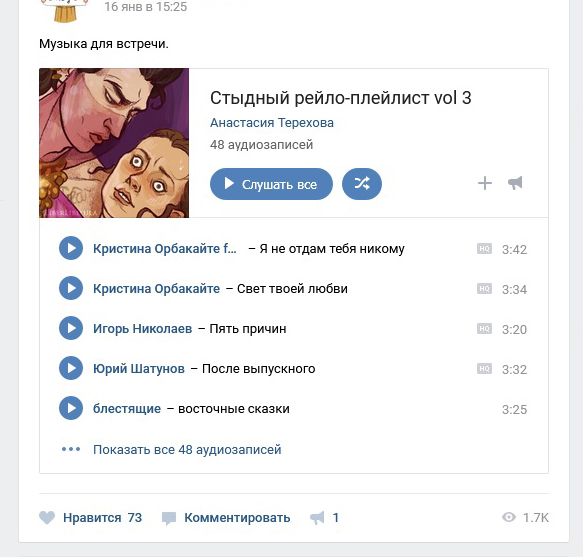The height and width of the screenshot is (557, 583).
Task: Share playlist with megaphone icon in header
Action: point(515,183)
